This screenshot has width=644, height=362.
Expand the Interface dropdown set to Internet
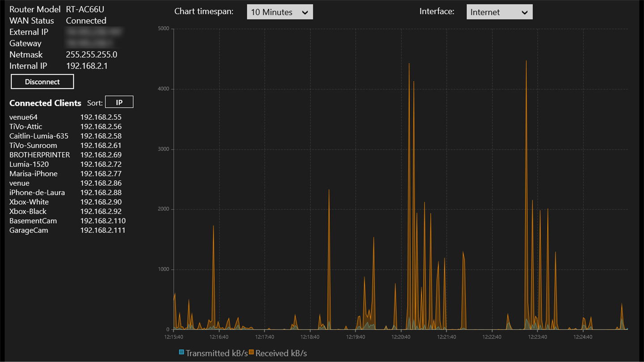point(500,12)
